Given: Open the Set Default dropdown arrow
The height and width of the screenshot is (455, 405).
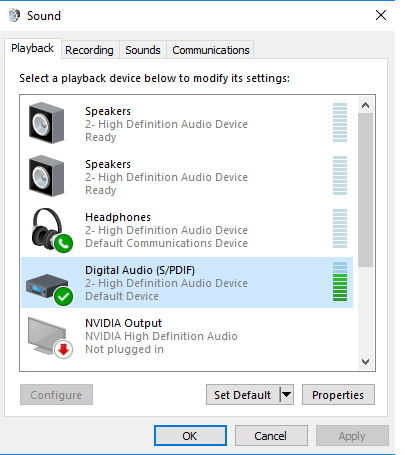Looking at the screenshot, I should pyautogui.click(x=287, y=395).
